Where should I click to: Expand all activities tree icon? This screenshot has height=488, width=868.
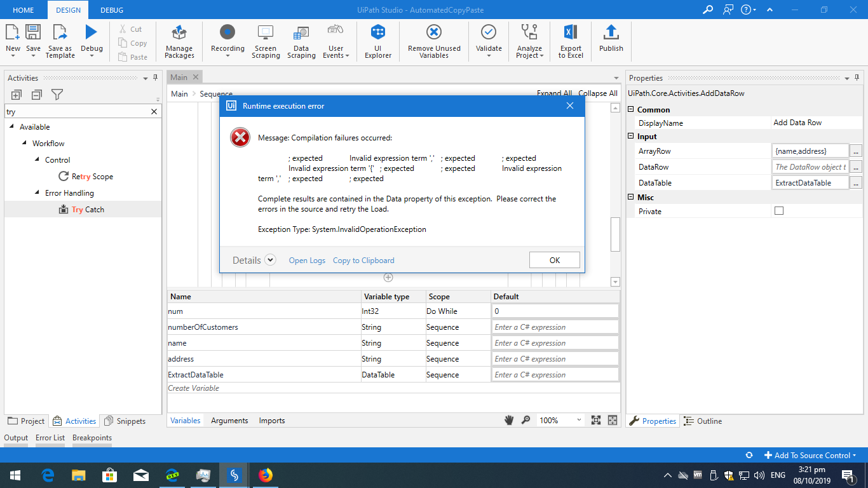coord(17,95)
